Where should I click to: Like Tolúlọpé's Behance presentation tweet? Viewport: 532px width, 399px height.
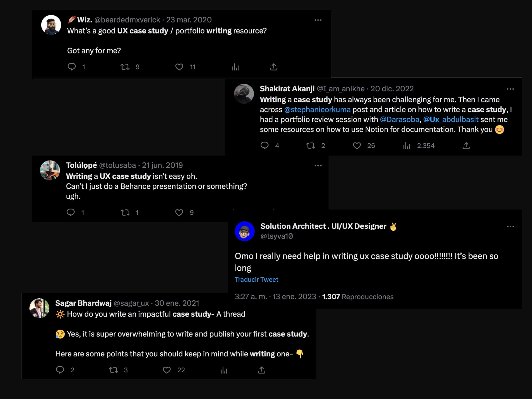point(179,212)
